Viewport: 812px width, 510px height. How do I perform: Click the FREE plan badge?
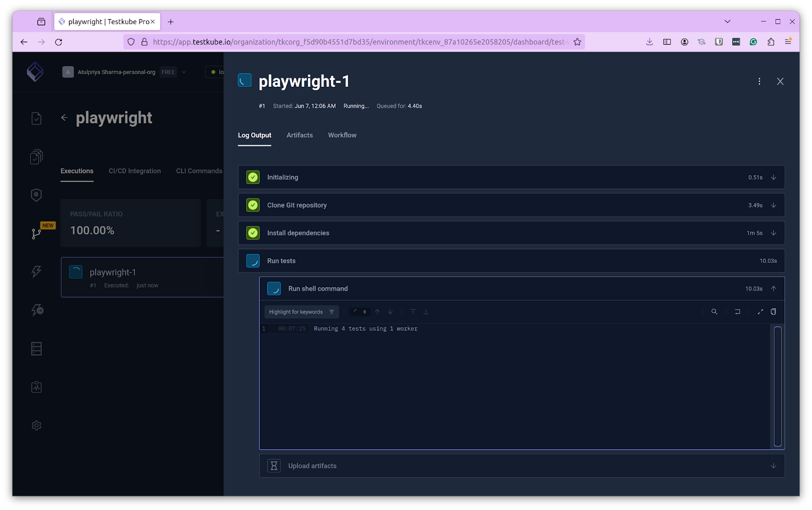click(x=168, y=72)
